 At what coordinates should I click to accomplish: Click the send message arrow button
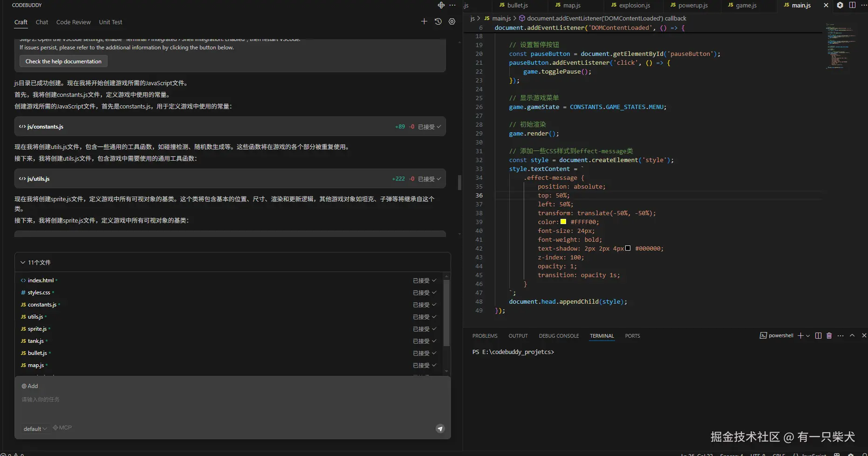point(440,429)
